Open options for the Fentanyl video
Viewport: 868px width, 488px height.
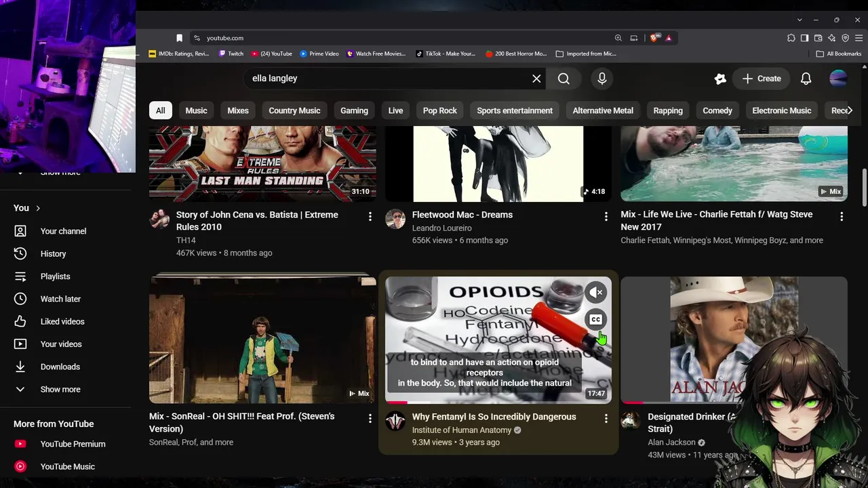[606, 419]
